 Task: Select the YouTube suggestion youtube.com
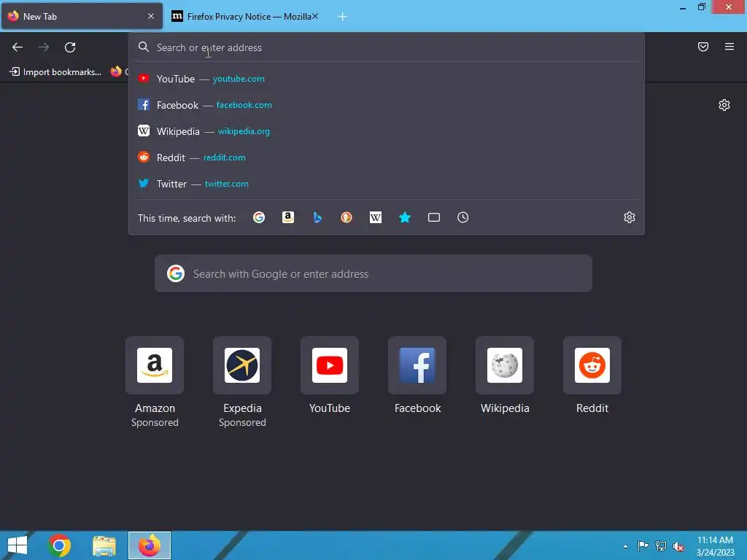[x=387, y=79]
